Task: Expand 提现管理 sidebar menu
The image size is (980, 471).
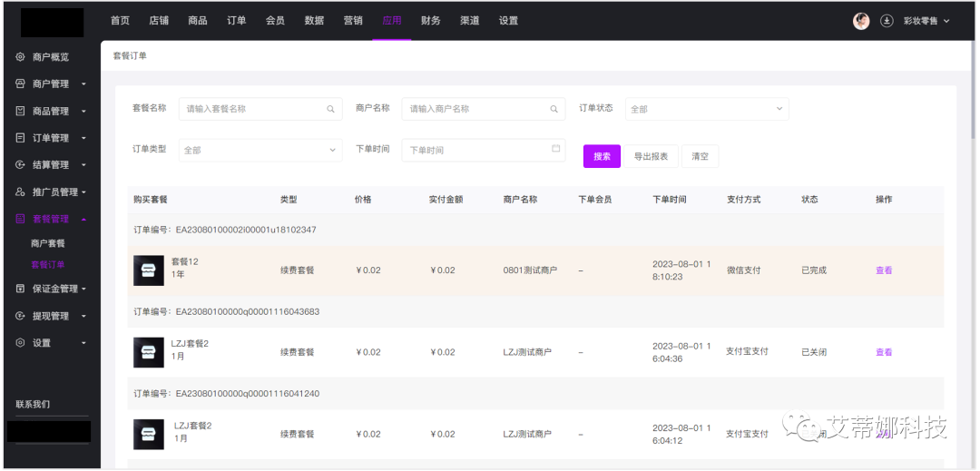Action: point(83,317)
